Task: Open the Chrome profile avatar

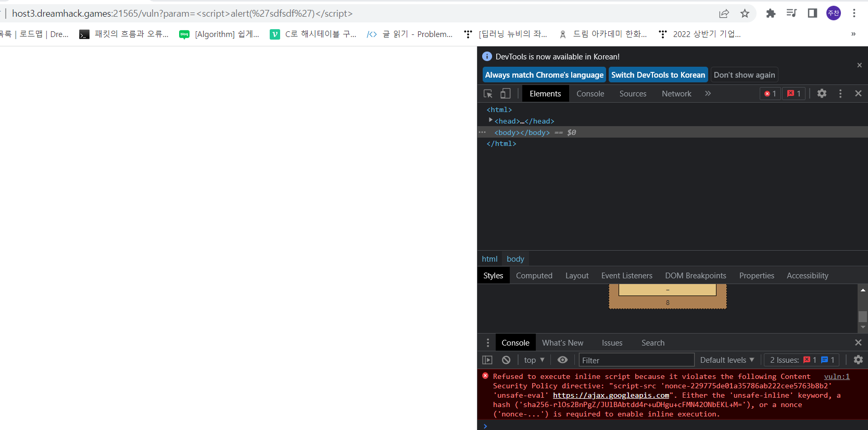Action: coord(834,13)
